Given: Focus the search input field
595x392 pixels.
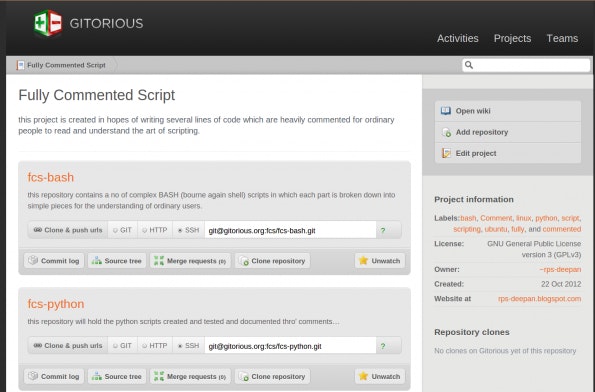Looking at the screenshot, I should coord(526,65).
